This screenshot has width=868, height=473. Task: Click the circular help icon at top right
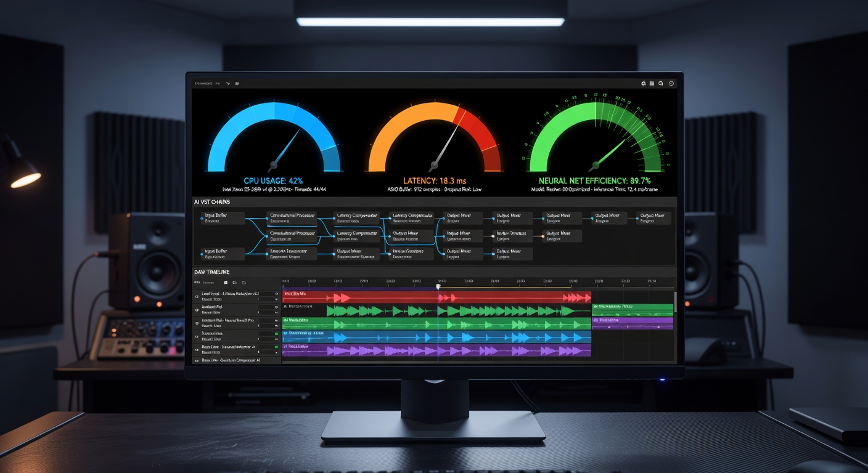point(671,84)
